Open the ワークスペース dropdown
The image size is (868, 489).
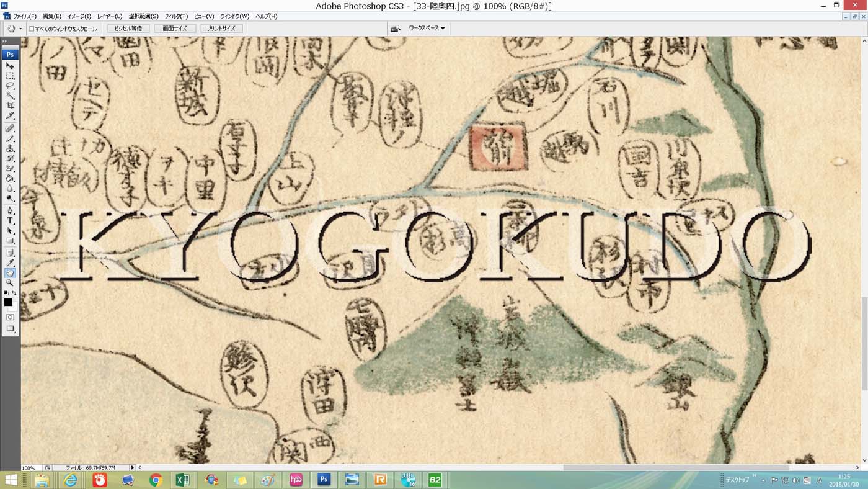click(426, 29)
